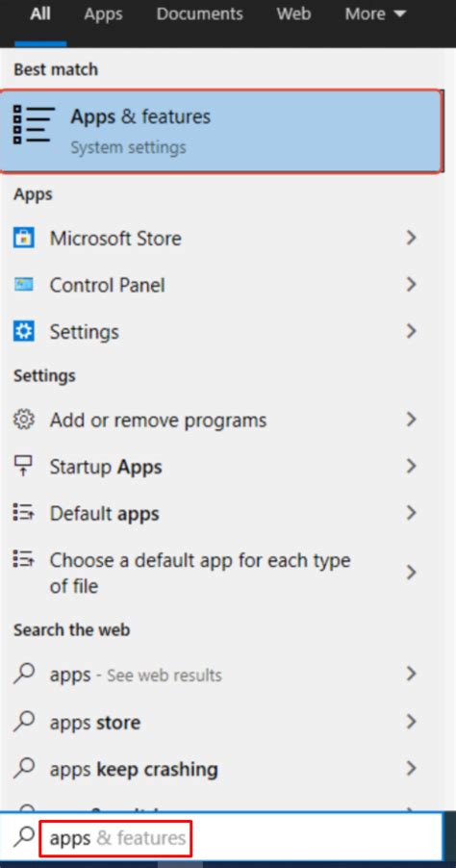This screenshot has height=868, width=456.
Task: Expand the Control Panel result chevron
Action: tap(411, 285)
